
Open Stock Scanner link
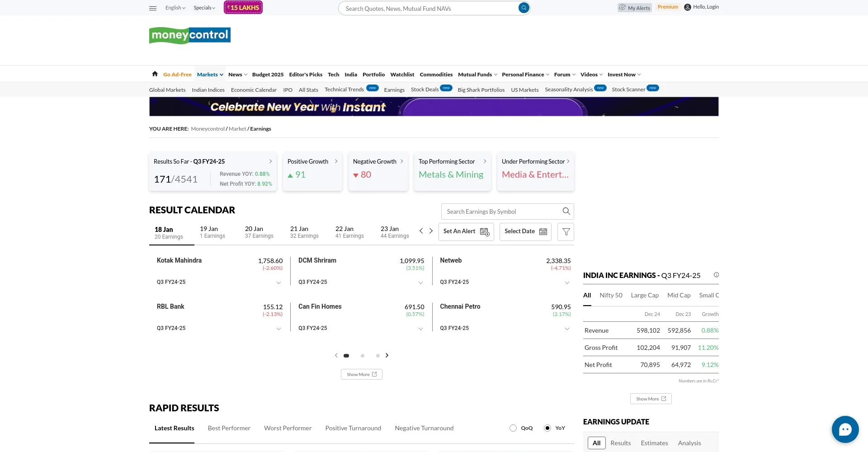628,89
